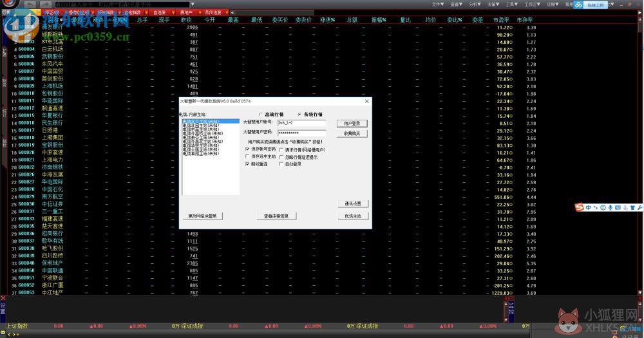The image size is (644, 338).
Task: Toggle 保存选中主站 checkbox
Action: (x=247, y=156)
